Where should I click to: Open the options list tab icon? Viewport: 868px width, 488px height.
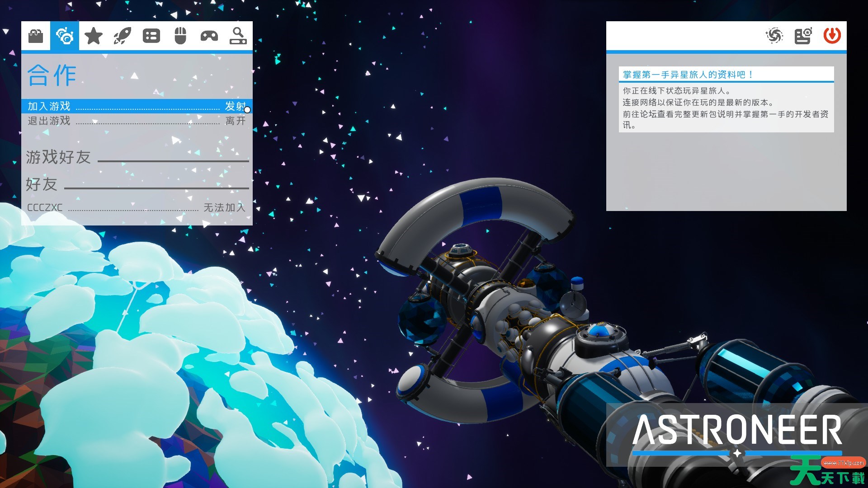click(151, 36)
